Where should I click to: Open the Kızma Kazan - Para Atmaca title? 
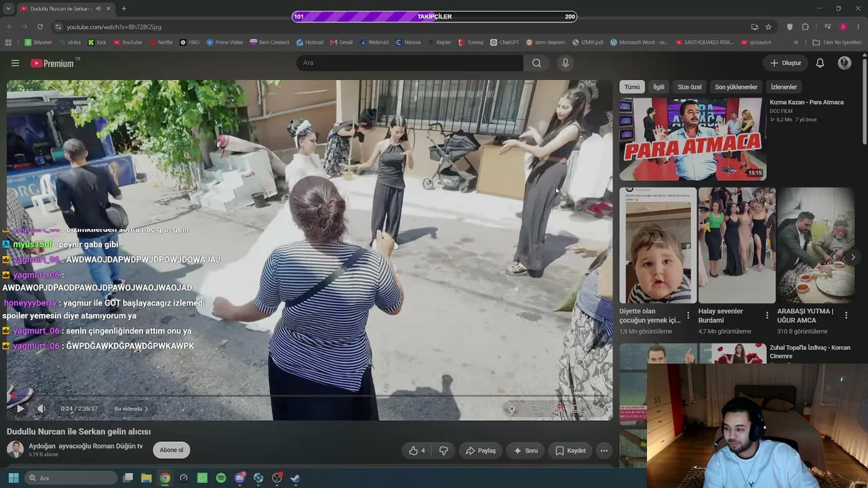(x=806, y=102)
